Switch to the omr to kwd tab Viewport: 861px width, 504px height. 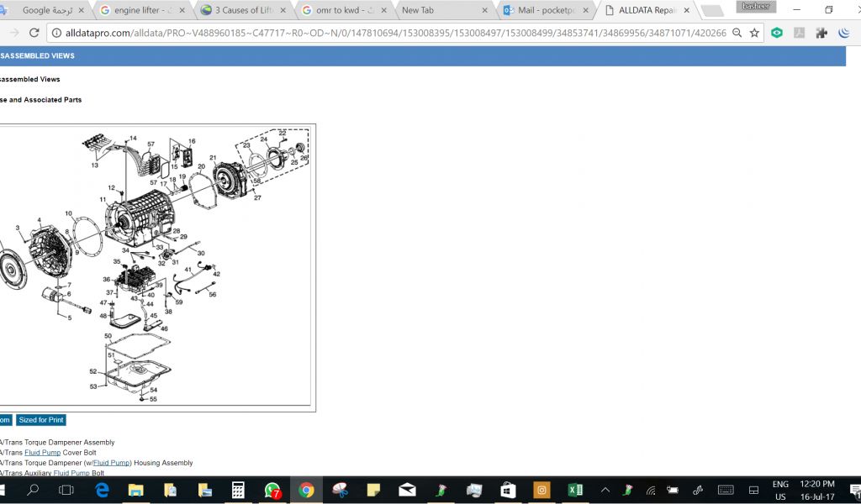coord(341,10)
